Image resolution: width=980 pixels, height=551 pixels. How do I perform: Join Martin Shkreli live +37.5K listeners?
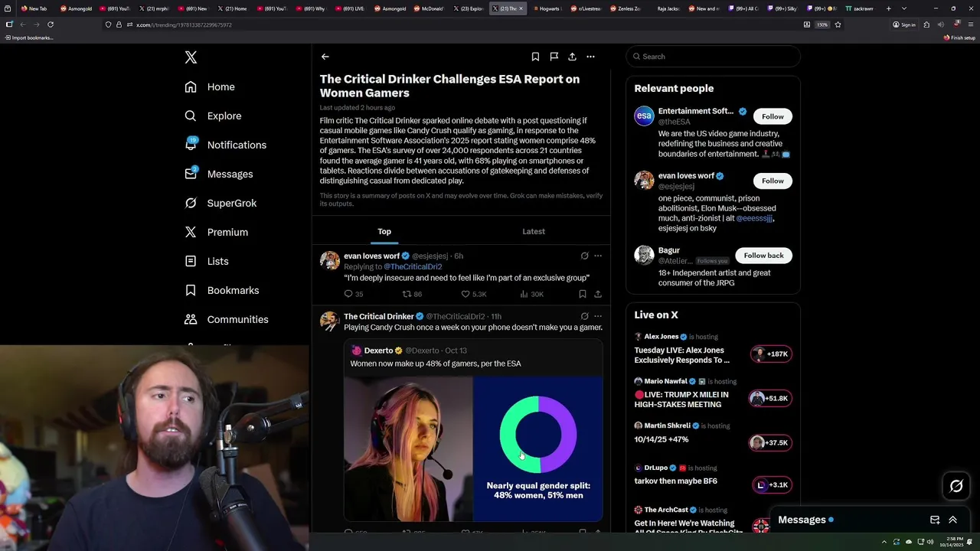pos(769,443)
